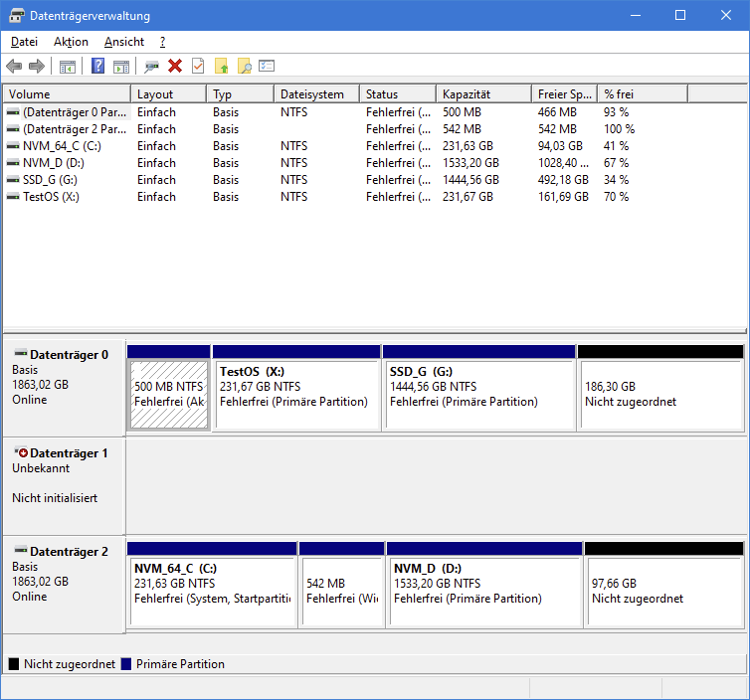750x700 pixels.
Task: Sort by the Status column header
Action: coord(398,94)
